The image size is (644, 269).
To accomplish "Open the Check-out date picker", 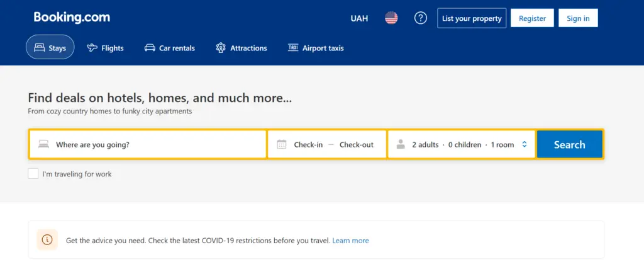I will click(x=357, y=144).
